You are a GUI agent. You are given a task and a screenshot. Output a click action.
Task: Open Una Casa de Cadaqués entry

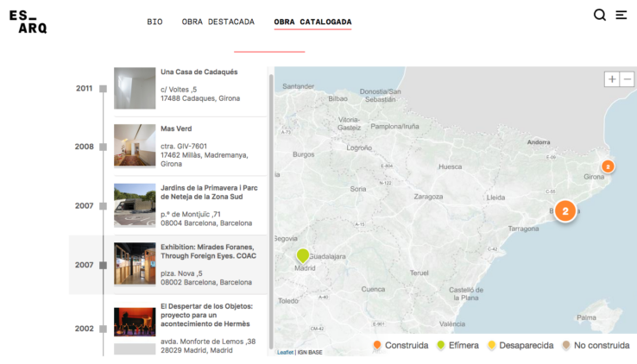click(x=199, y=72)
